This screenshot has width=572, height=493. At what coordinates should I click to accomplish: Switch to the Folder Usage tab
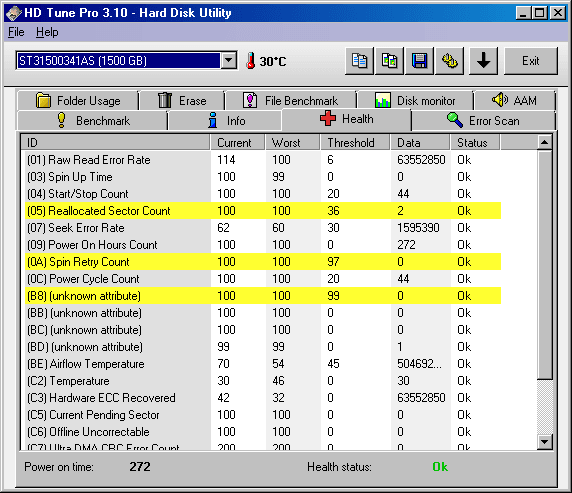pos(78,100)
